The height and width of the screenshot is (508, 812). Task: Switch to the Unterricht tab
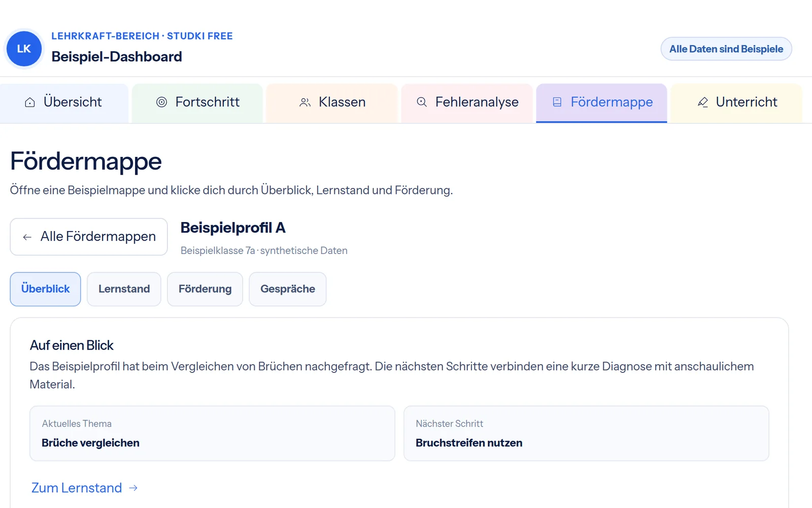pyautogui.click(x=736, y=103)
